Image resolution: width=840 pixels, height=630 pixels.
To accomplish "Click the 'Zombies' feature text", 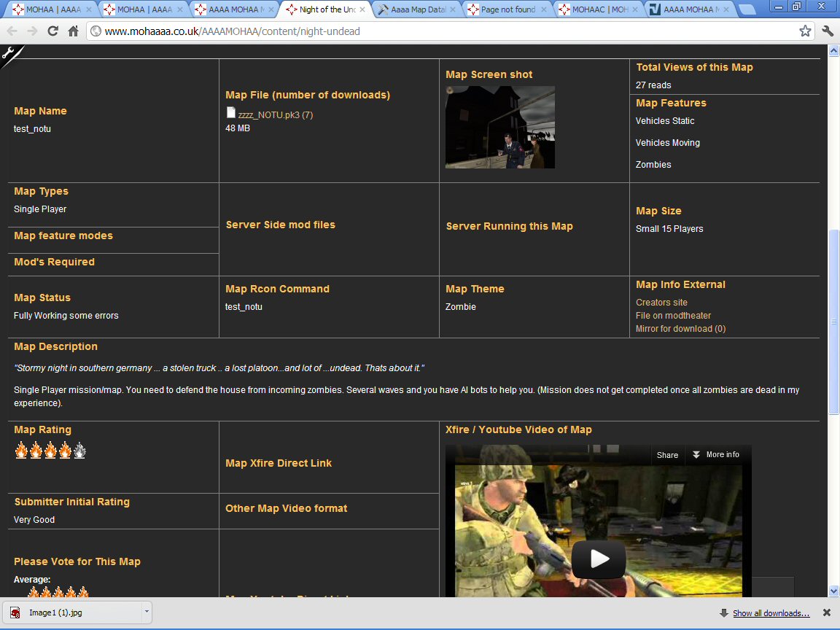I will tap(653, 165).
